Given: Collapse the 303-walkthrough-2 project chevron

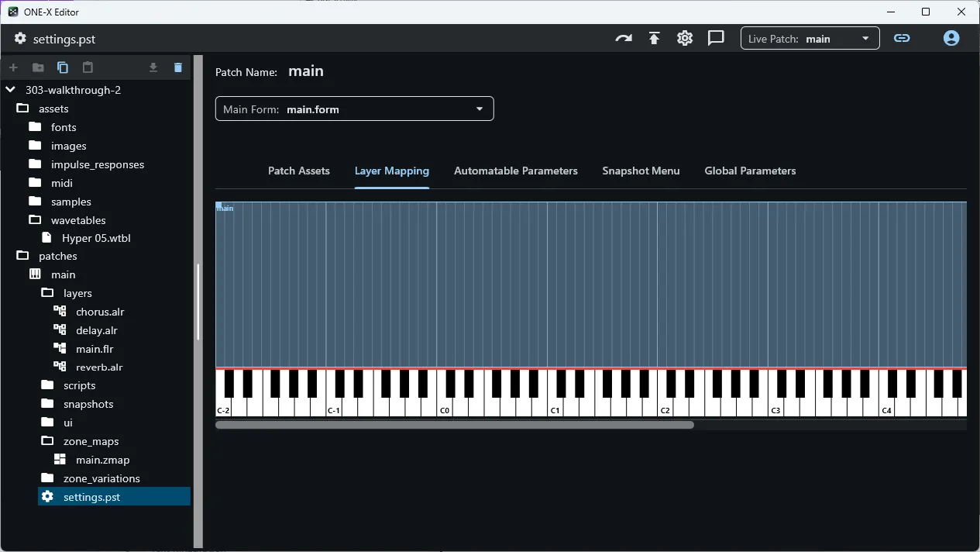Looking at the screenshot, I should pos(11,90).
